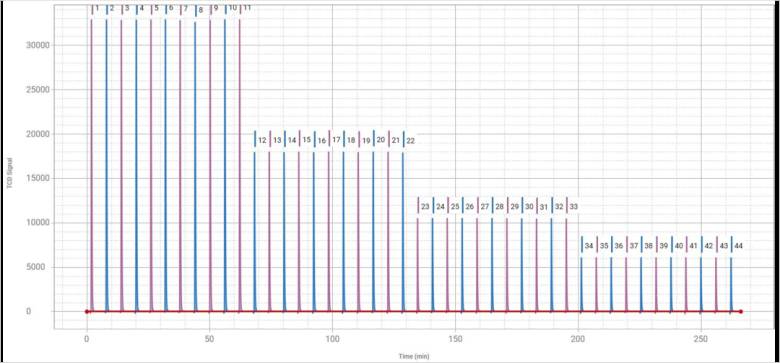Click peak label 27
The width and height of the screenshot is (780, 363).
click(x=485, y=206)
